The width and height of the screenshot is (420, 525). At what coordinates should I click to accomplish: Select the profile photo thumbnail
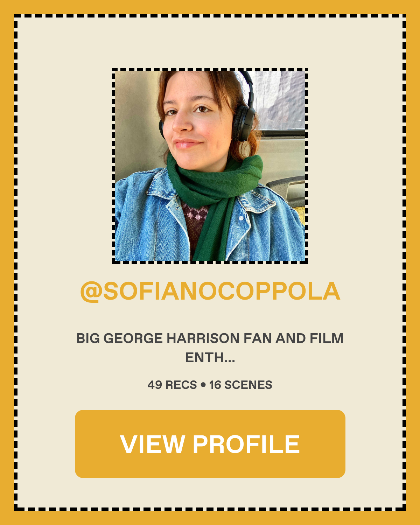tap(210, 166)
